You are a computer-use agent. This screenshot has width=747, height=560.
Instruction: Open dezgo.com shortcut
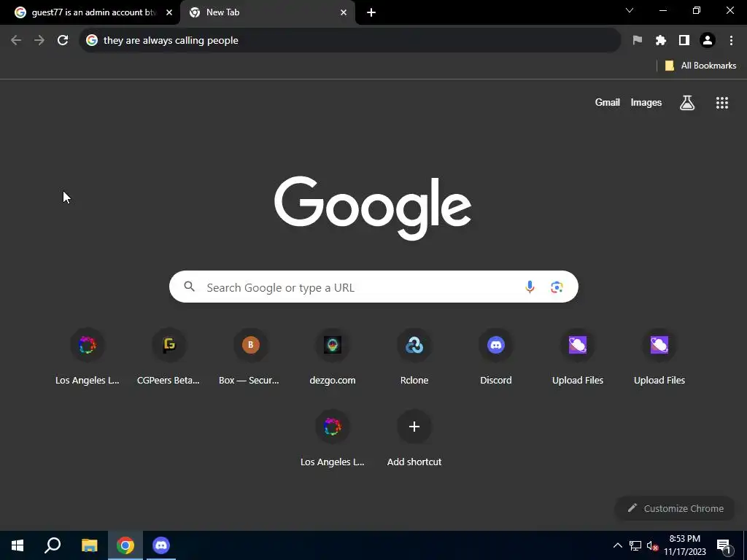coord(333,357)
